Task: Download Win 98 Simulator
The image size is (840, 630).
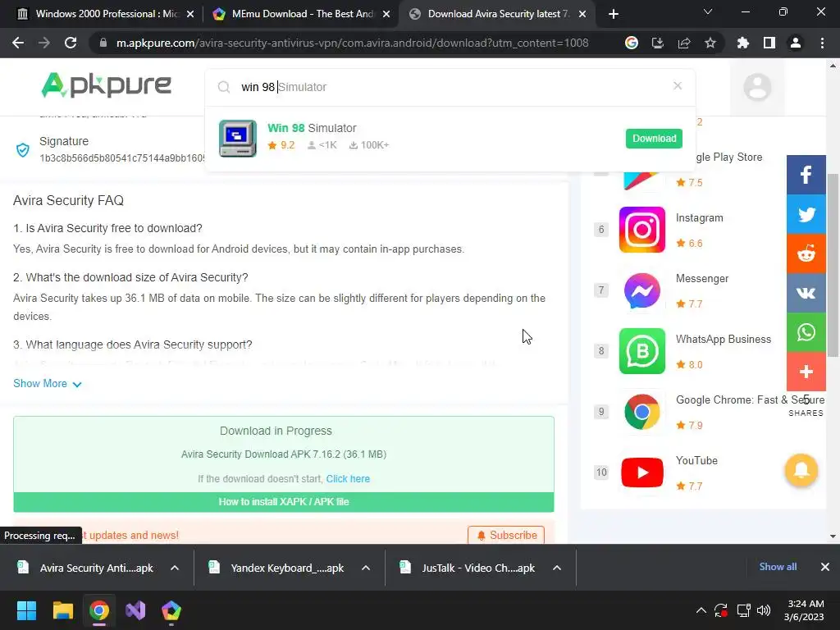Action: (654, 138)
